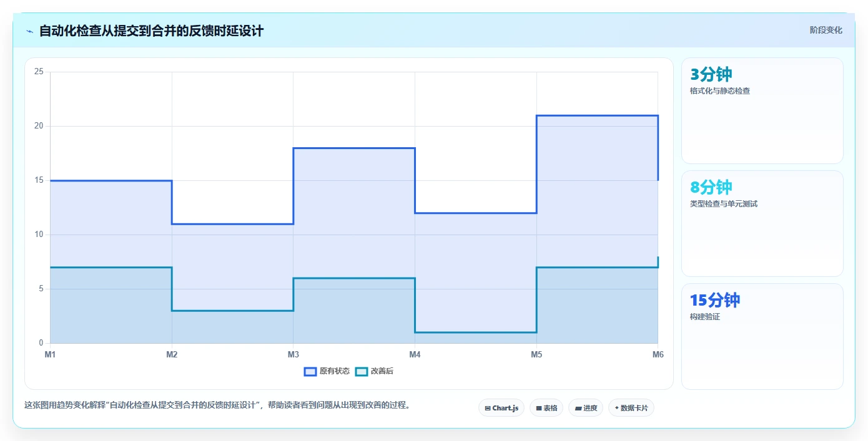Click the M5 axis label

(536, 354)
